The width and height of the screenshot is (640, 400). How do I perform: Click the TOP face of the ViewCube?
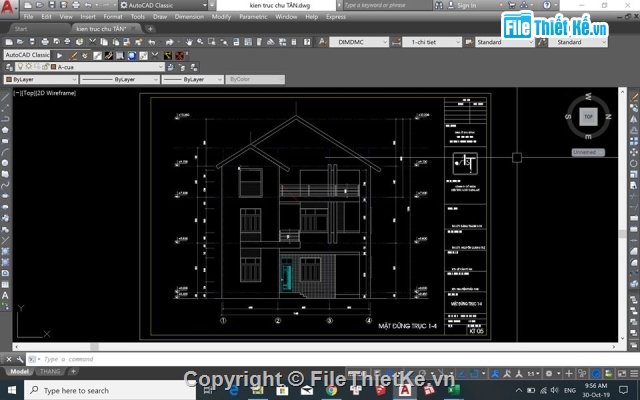pyautogui.click(x=588, y=117)
